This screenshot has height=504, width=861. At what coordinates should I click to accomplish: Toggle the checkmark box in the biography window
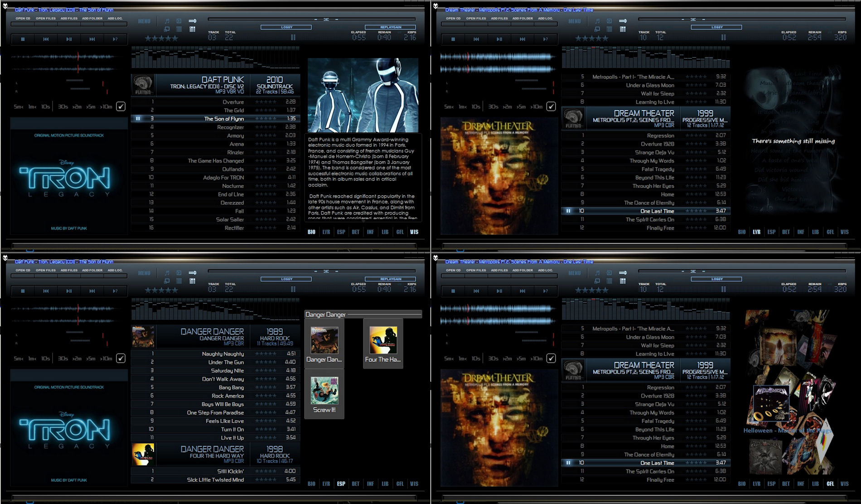click(121, 106)
